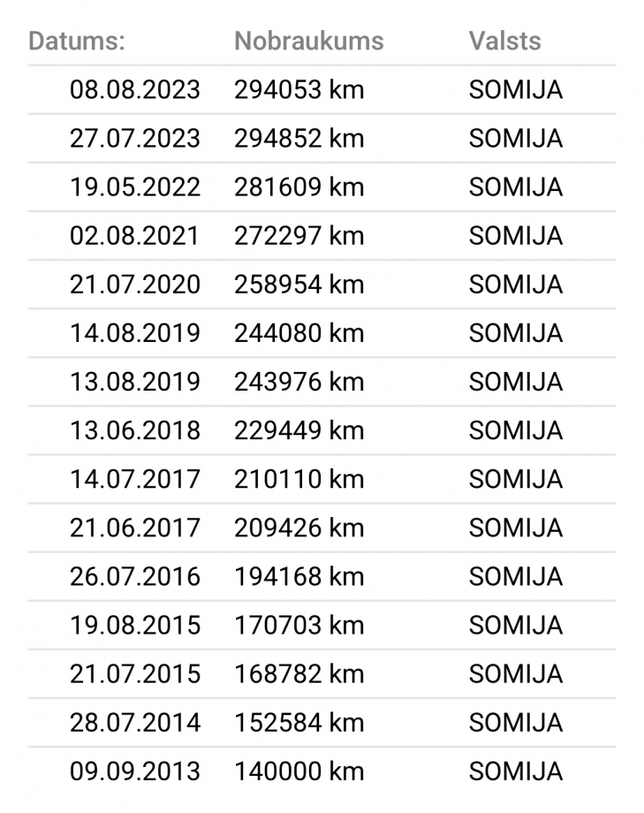
Task: Click the 21.07.2015 date
Action: (135, 674)
